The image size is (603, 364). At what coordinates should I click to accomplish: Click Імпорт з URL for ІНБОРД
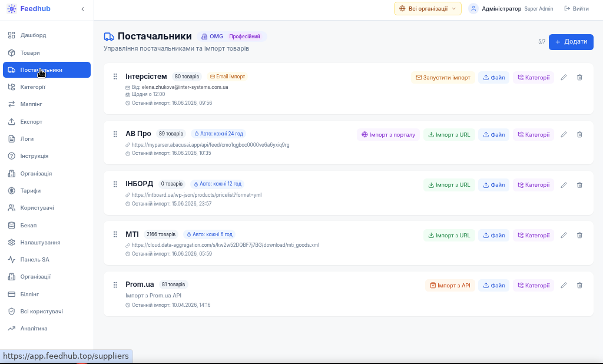coord(449,185)
